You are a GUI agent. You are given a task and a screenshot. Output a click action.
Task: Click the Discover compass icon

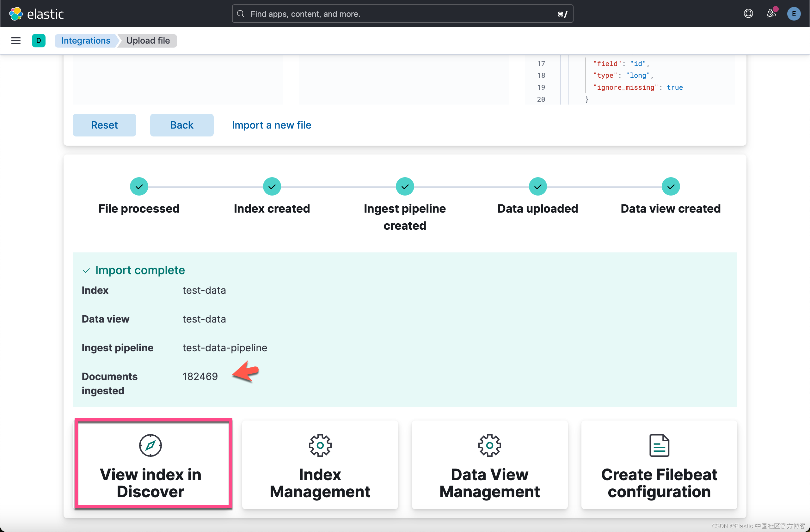point(150,445)
